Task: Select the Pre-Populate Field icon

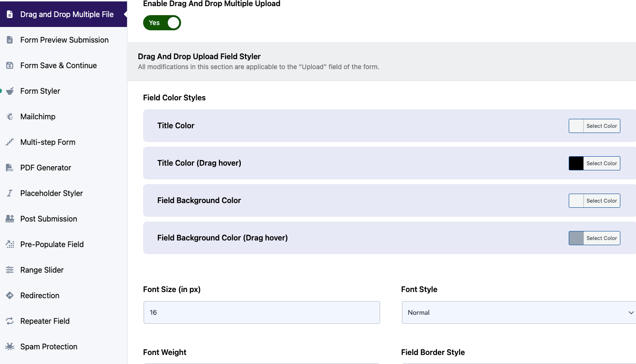Action: point(9,244)
